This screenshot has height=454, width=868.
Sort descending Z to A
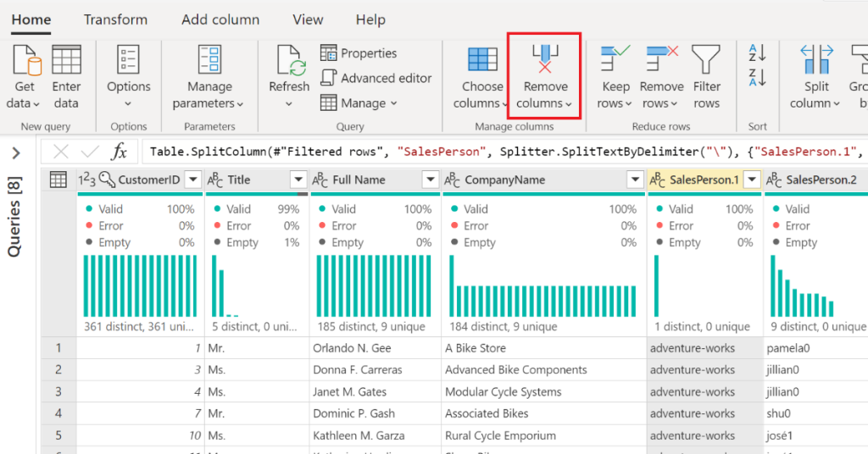click(x=757, y=77)
